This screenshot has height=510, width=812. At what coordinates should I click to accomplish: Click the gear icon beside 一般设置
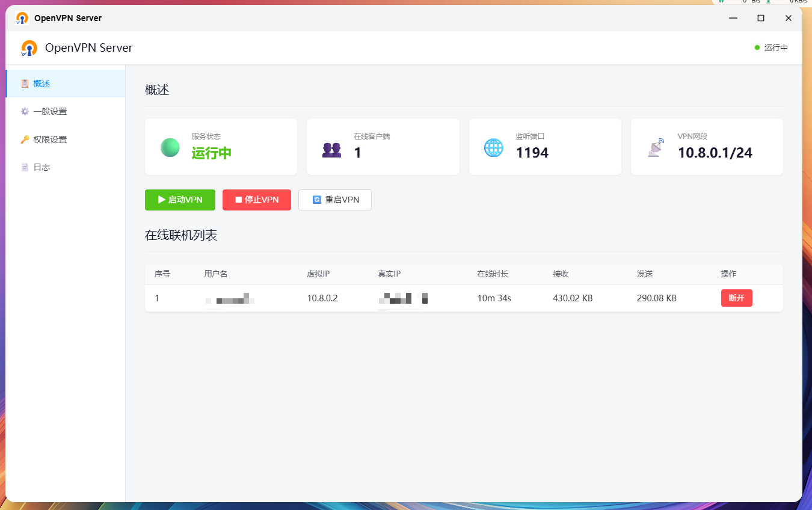point(25,111)
